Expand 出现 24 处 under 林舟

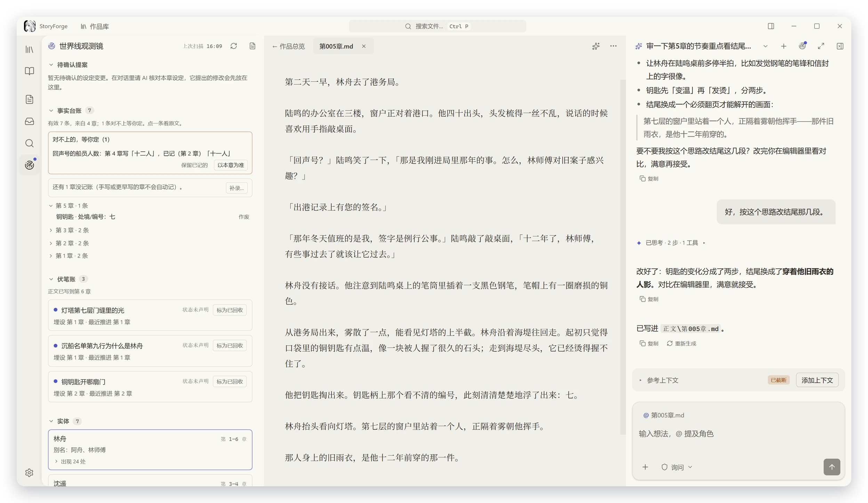[70, 461]
